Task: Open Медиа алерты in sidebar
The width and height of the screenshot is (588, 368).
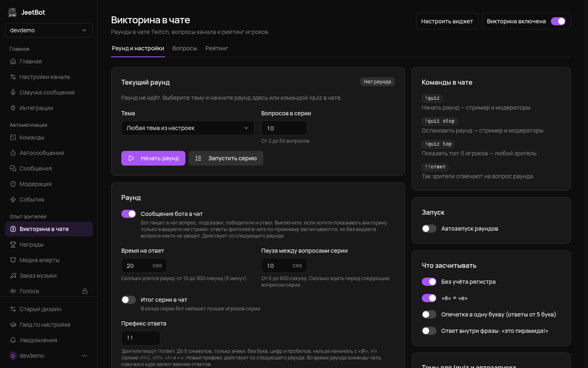Action: 49,260
